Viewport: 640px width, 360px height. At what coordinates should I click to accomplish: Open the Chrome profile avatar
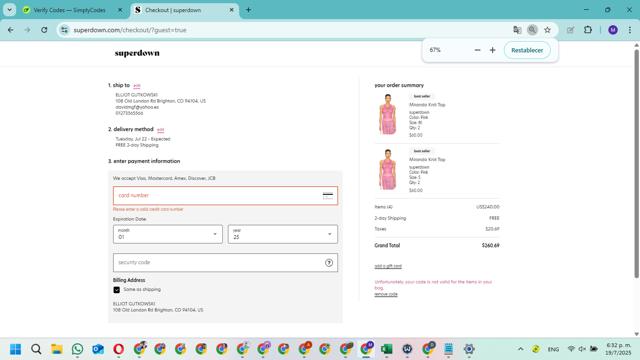click(x=613, y=30)
